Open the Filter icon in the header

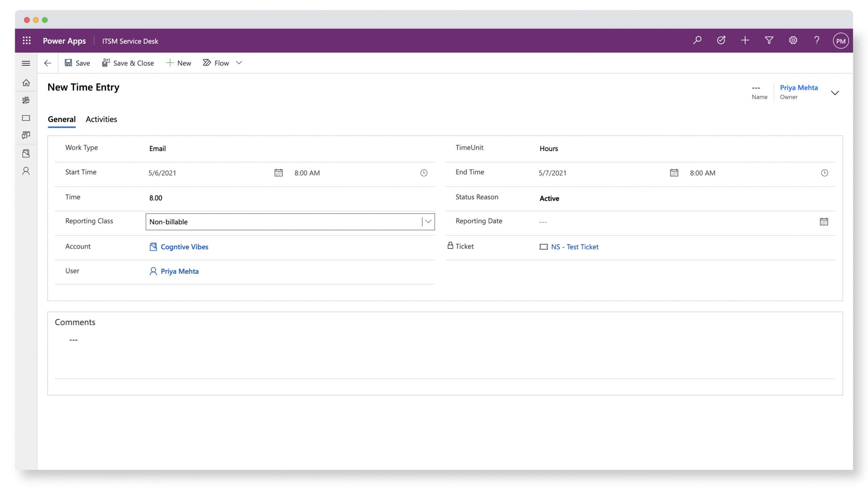(x=769, y=40)
